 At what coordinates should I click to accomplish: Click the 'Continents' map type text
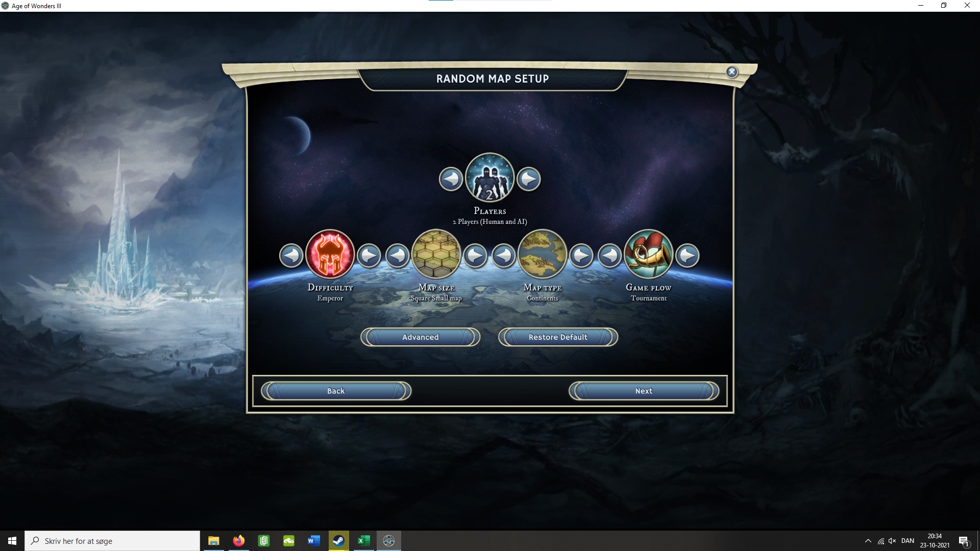[543, 298]
